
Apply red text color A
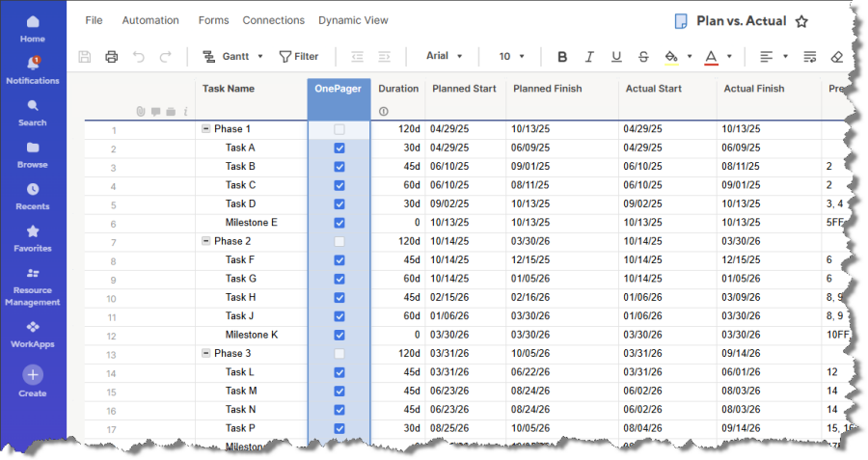[712, 57]
